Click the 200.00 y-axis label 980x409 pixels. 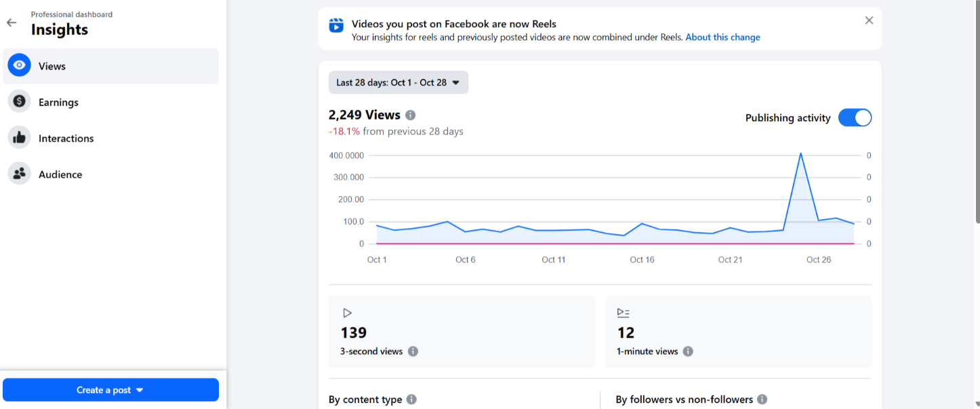pyautogui.click(x=351, y=199)
